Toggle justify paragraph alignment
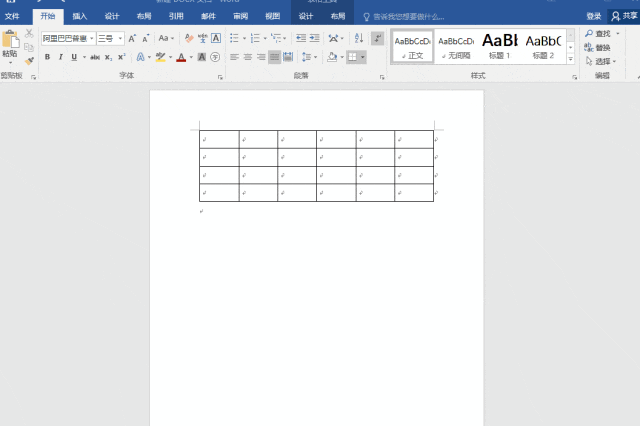The width and height of the screenshot is (640, 426). [274, 57]
